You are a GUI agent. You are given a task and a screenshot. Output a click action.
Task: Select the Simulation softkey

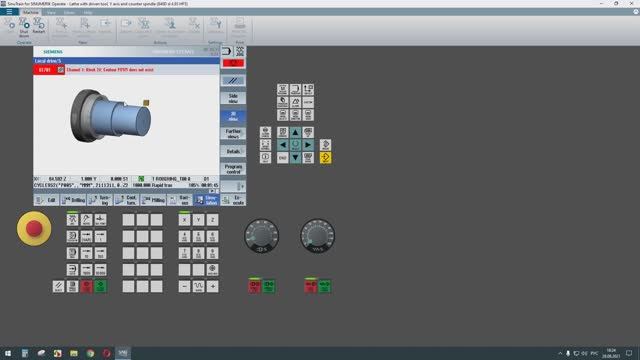point(207,200)
